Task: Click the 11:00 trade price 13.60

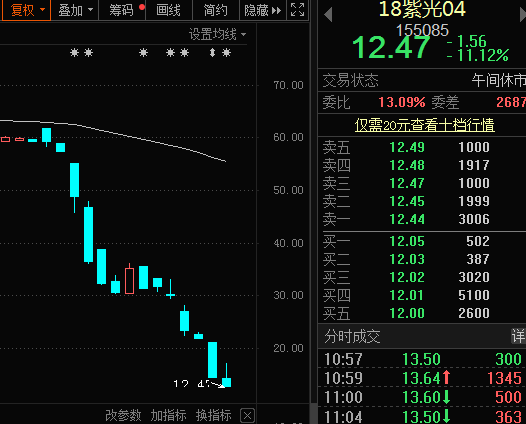Action: pyautogui.click(x=421, y=398)
